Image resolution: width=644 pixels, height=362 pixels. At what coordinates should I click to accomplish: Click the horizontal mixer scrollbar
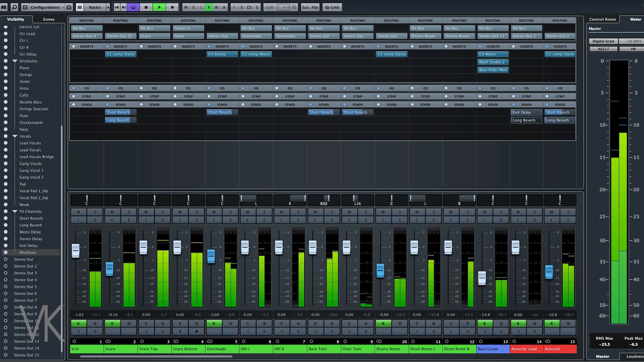[156, 356]
